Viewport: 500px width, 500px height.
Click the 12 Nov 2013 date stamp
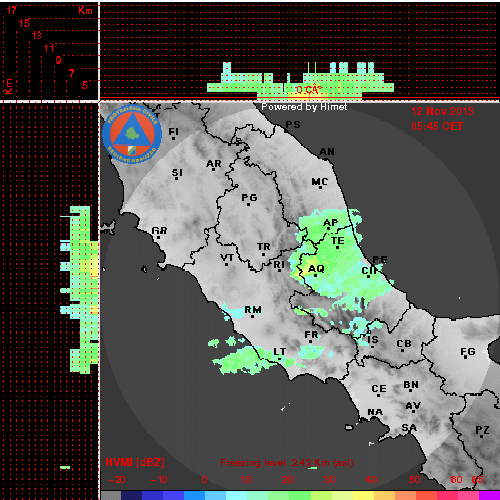click(x=442, y=111)
